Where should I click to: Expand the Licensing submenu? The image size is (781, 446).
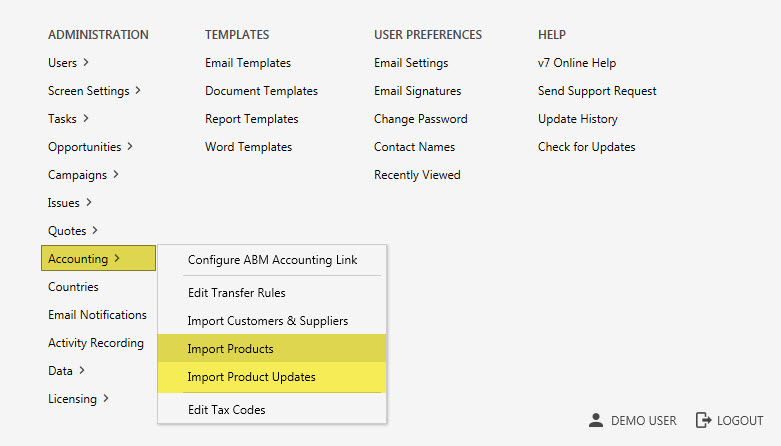(x=78, y=399)
